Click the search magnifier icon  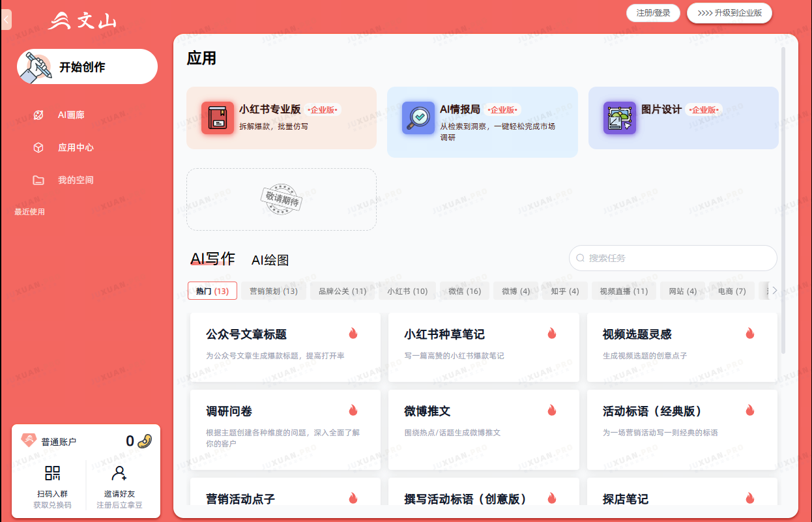click(x=581, y=258)
